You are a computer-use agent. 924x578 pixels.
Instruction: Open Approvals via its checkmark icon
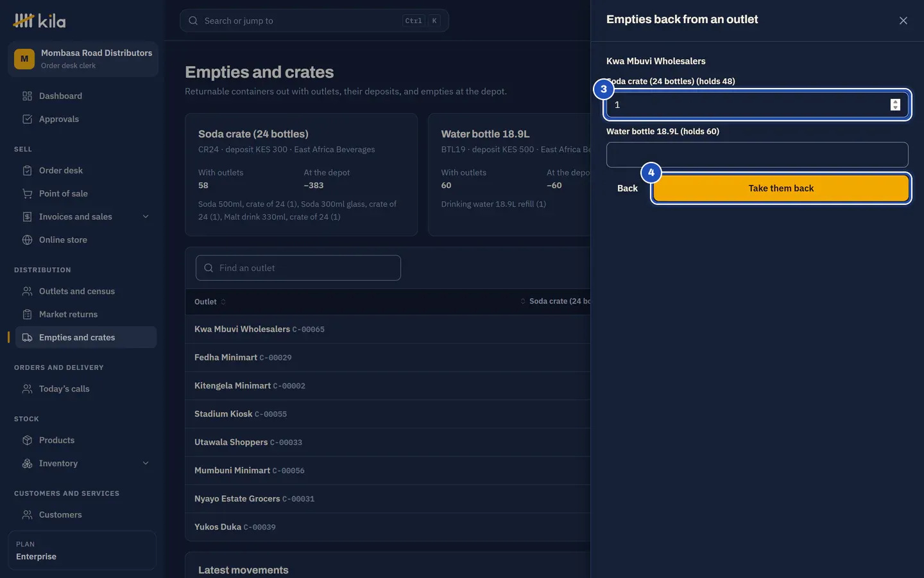[x=27, y=119]
